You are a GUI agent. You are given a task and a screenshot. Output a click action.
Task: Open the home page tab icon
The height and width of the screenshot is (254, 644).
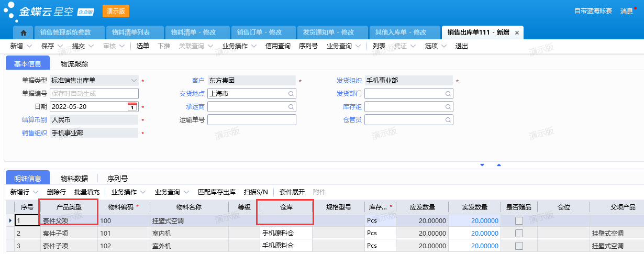(x=24, y=32)
